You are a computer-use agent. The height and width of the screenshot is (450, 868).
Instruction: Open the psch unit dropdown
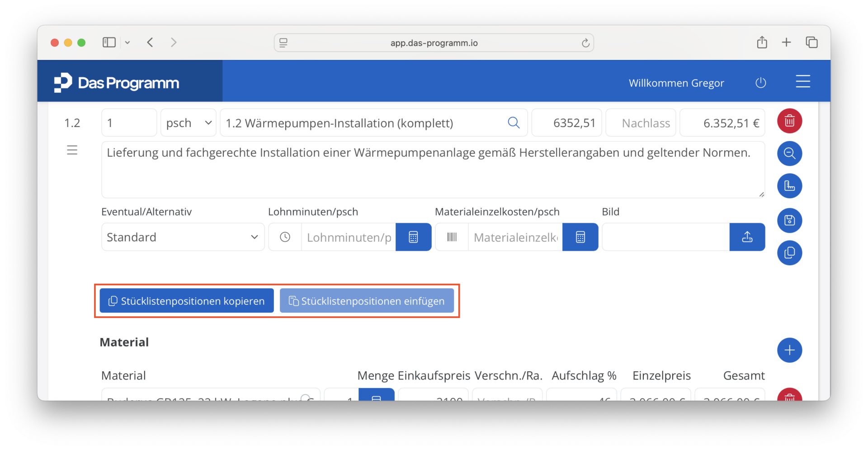coord(189,123)
